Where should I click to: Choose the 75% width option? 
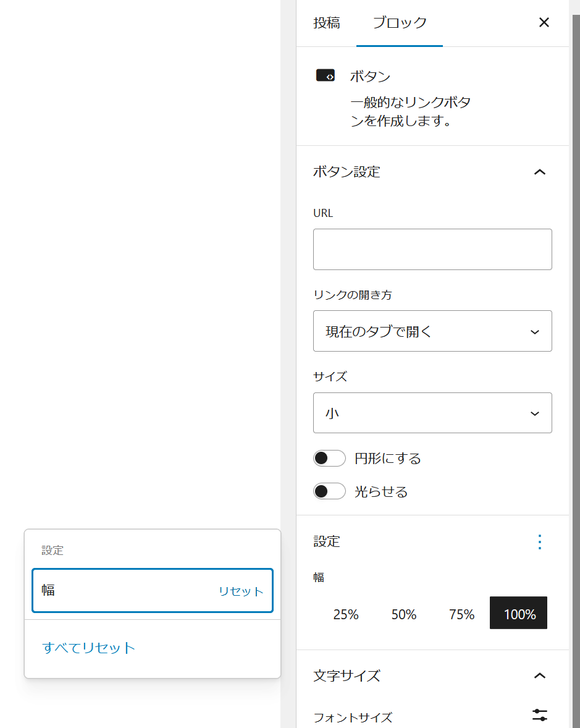461,614
